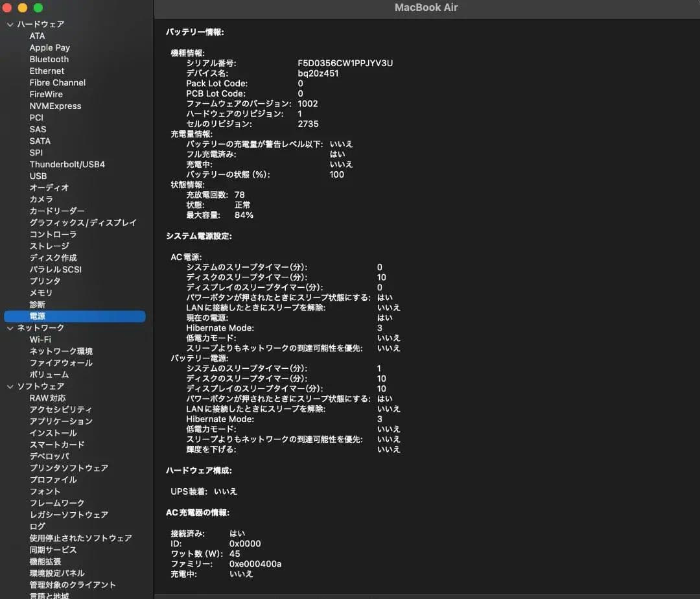The height and width of the screenshot is (599, 700).
Task: Collapse the ソフトウェア section chevron
Action: click(x=10, y=386)
